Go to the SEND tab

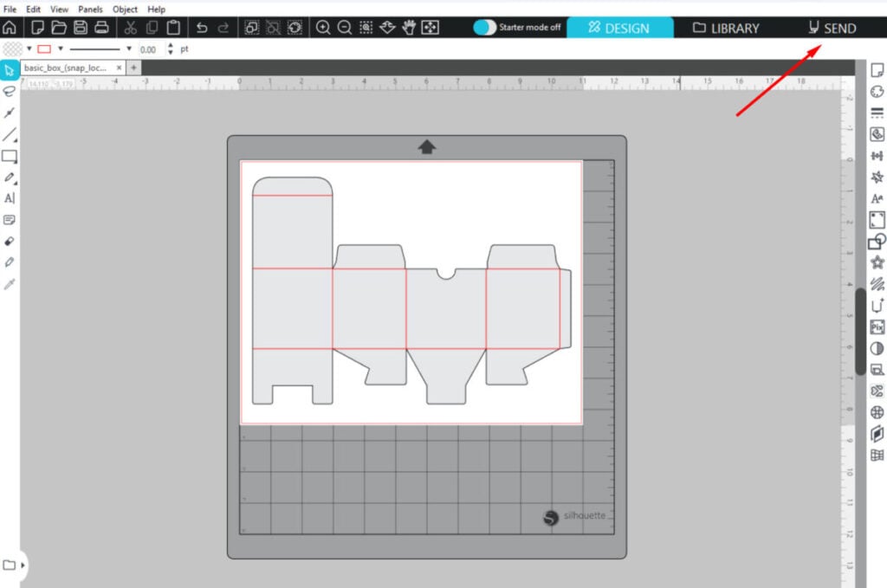coord(832,28)
